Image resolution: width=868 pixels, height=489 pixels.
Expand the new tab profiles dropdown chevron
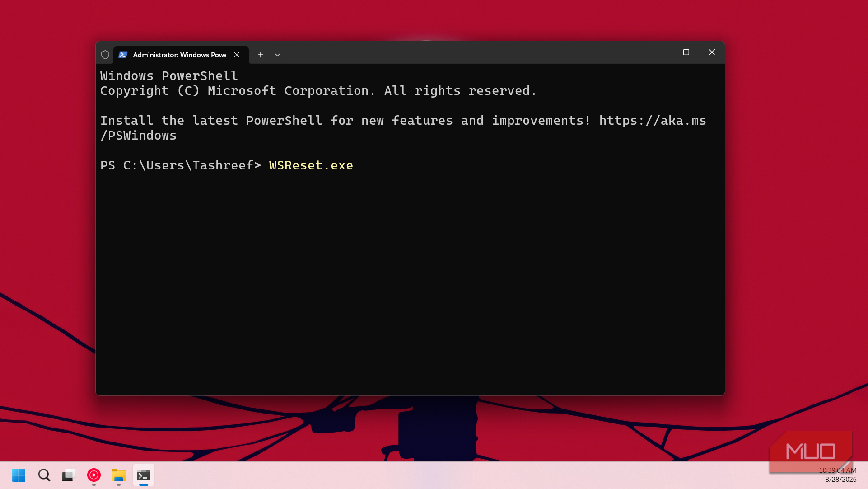coord(277,55)
